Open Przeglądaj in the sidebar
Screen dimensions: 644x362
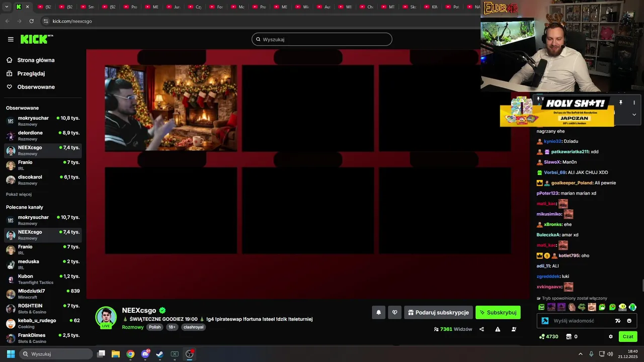[x=31, y=73]
